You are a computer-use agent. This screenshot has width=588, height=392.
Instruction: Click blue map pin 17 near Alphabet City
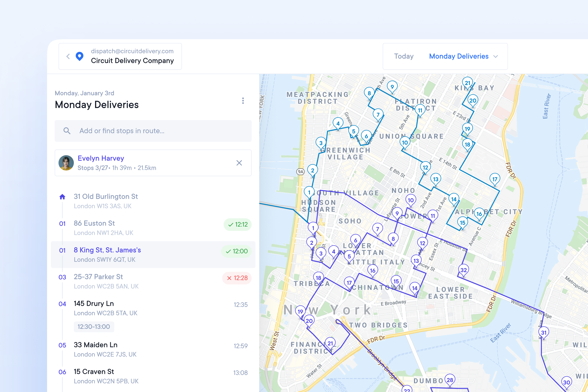pyautogui.click(x=495, y=179)
